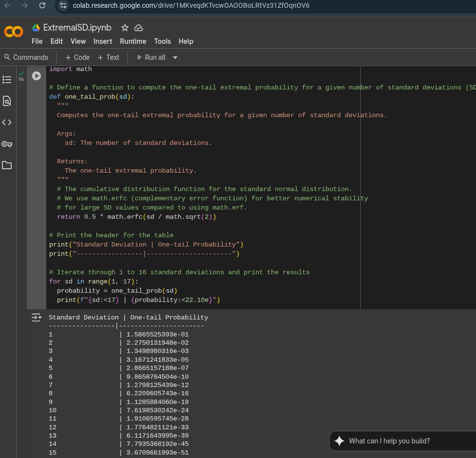Viewport: 476px width, 458px height.
Task: Click output value 1.9106595745e-28
Action: pos(158,419)
